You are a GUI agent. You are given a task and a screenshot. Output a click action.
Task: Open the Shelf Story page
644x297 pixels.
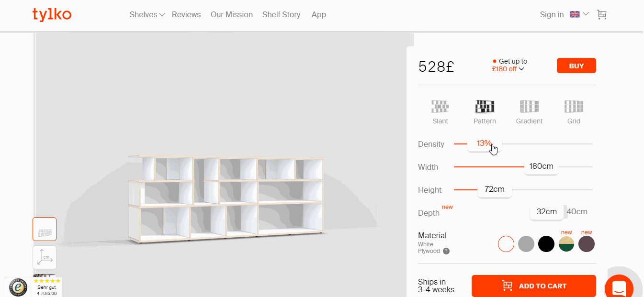coord(281,15)
